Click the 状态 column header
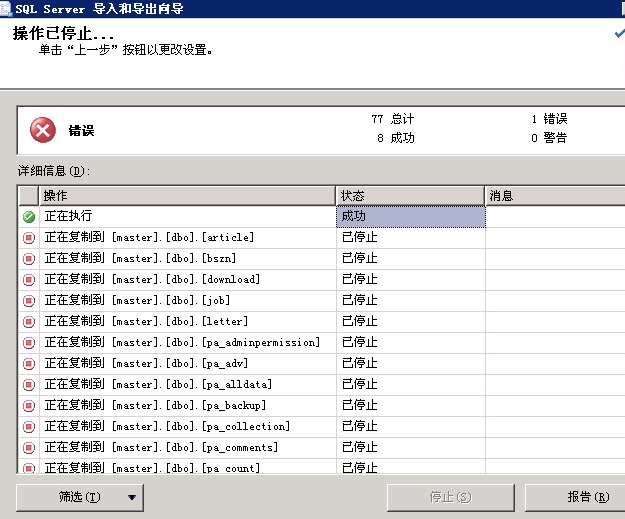This screenshot has height=519, width=625. tap(410, 195)
